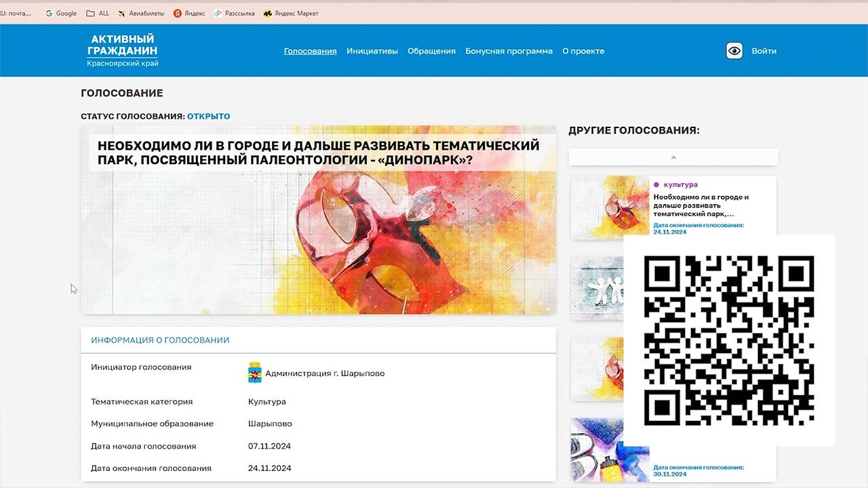The width and height of the screenshot is (868, 488).
Task: Click the Другие голосования heading
Action: (634, 130)
